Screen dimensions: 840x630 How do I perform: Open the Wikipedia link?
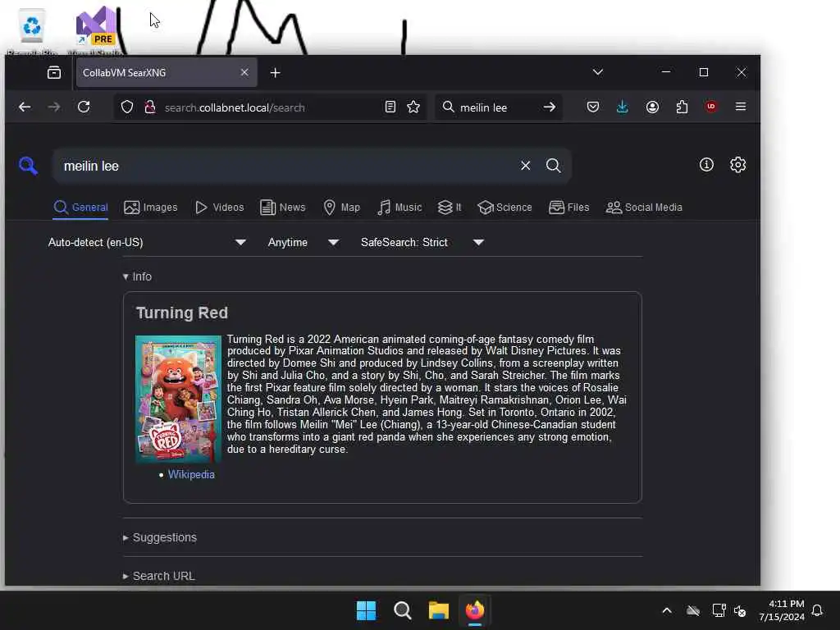(191, 475)
